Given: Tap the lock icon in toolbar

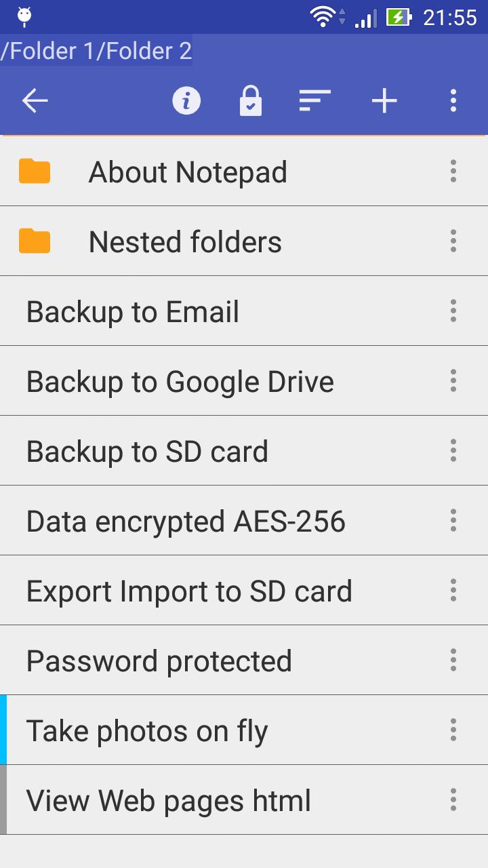Looking at the screenshot, I should [251, 101].
